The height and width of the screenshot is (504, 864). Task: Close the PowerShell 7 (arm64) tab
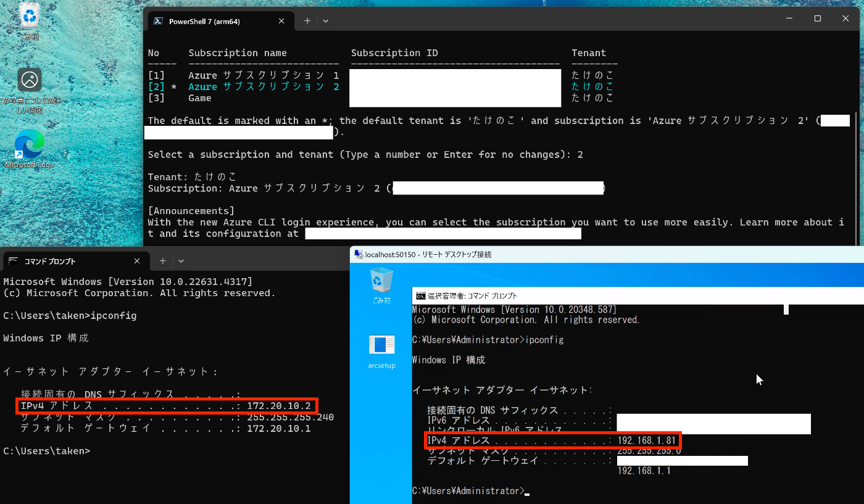[281, 21]
